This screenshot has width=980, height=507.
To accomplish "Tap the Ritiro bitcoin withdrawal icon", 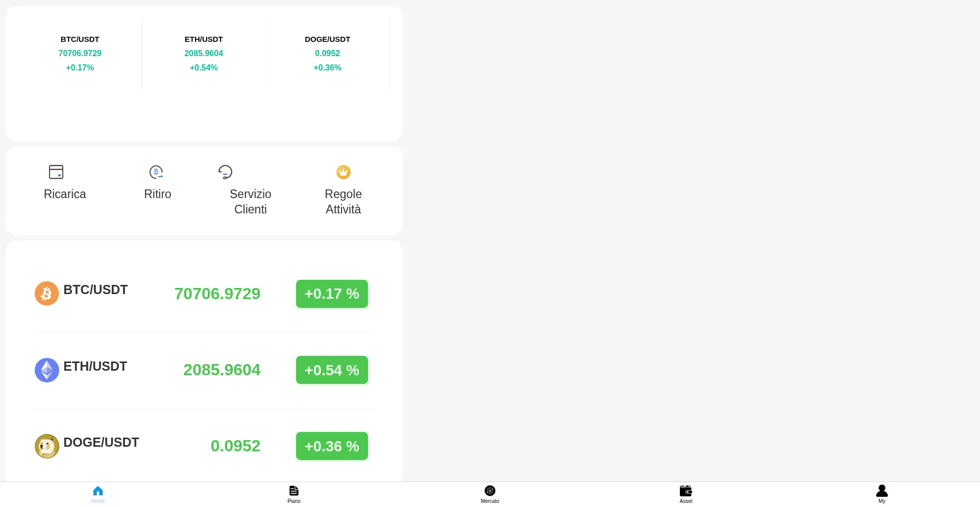I will 156,172.
